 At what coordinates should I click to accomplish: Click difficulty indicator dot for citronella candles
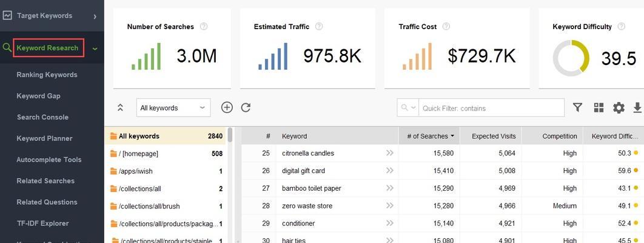click(x=636, y=153)
